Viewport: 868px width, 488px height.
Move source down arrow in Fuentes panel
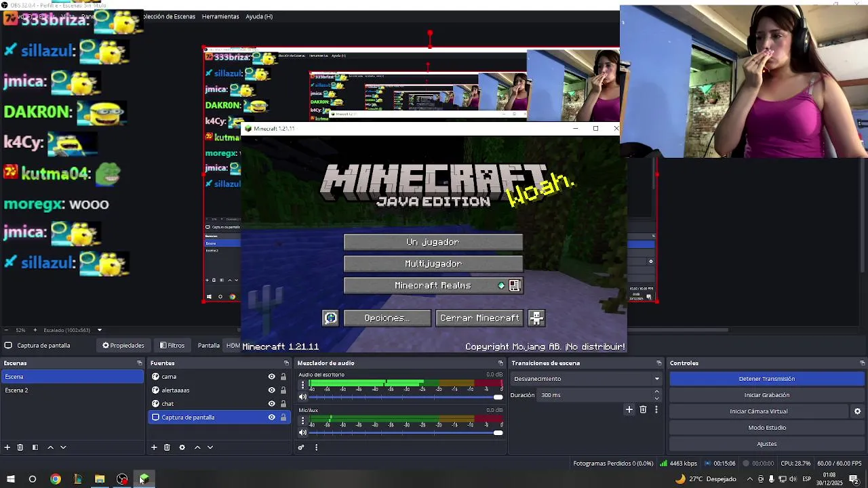(x=210, y=447)
